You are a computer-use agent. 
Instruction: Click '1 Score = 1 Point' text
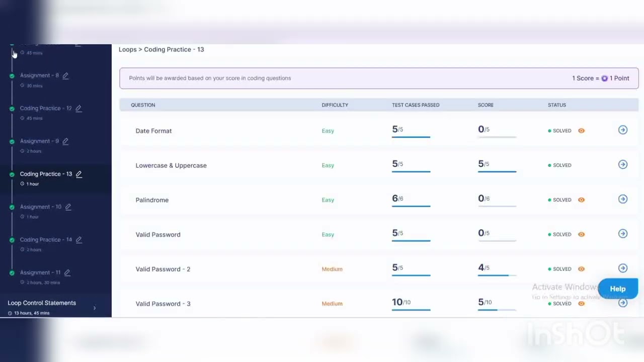tap(601, 78)
